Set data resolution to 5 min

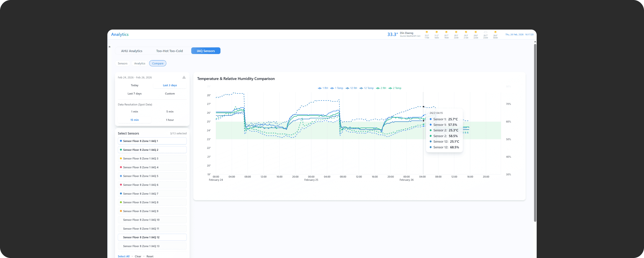pyautogui.click(x=170, y=112)
